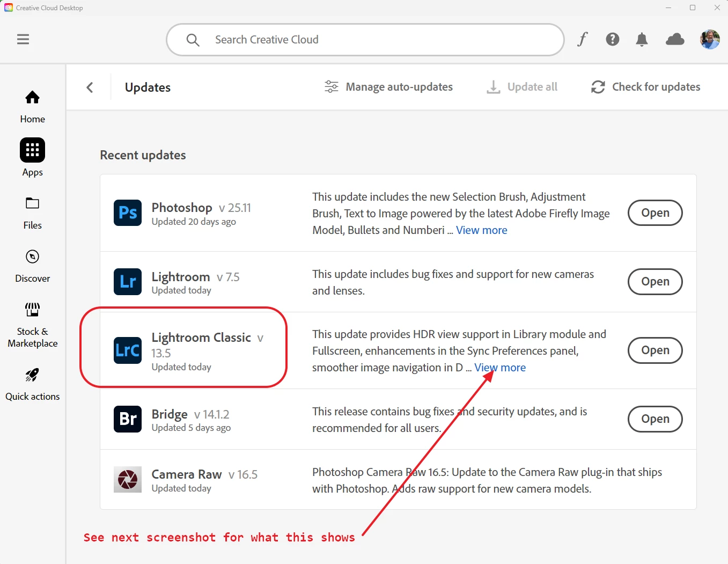Select the Photoshop name text
The width and height of the screenshot is (728, 564).
point(182,208)
